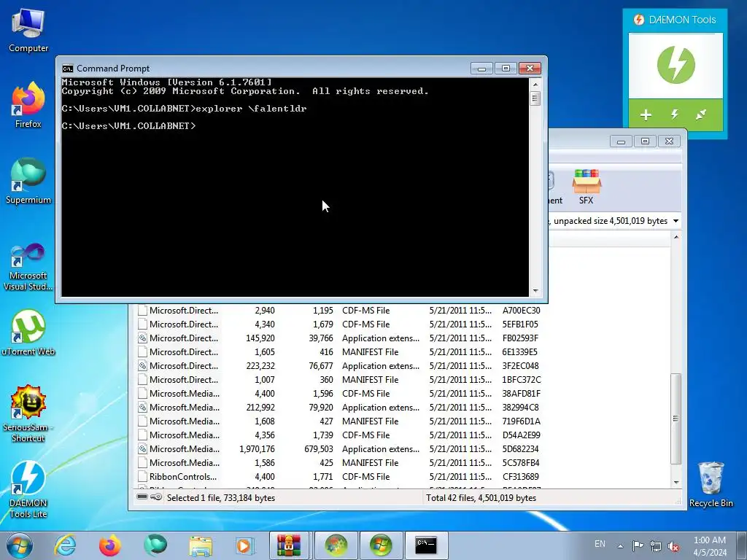The width and height of the screenshot is (747, 560).
Task: Click the 'Selected 1 file, 733,184 bytes' status text
Action: (220, 497)
